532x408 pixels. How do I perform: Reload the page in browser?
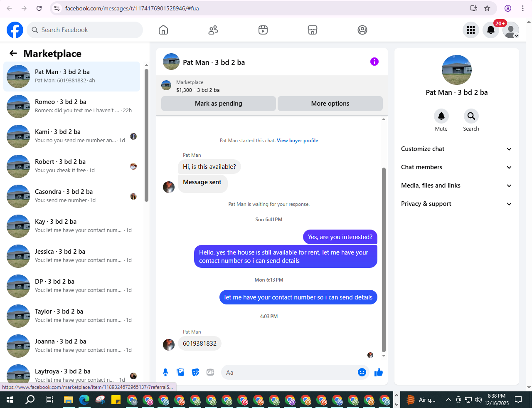39,8
